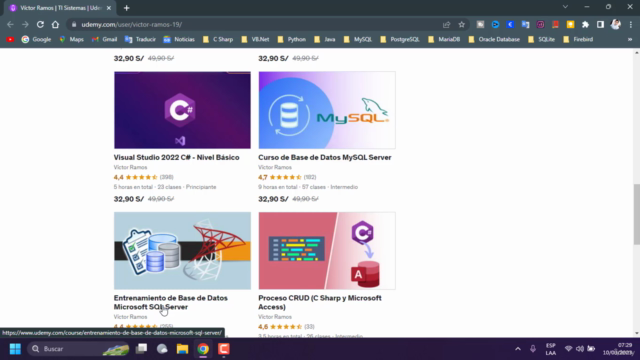Open the Camtasia recorder taskbar icon
The image size is (640, 360).
tap(223, 349)
